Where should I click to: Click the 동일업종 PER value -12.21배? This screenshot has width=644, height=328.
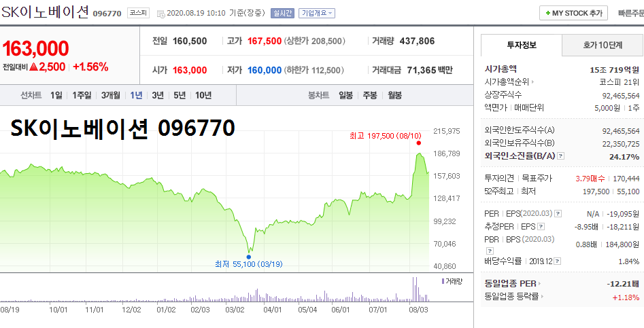coord(623,284)
